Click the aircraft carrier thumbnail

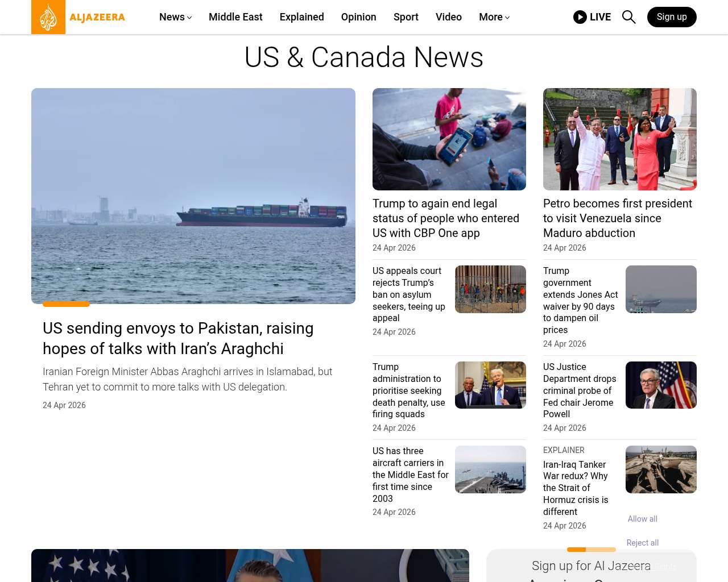490,469
